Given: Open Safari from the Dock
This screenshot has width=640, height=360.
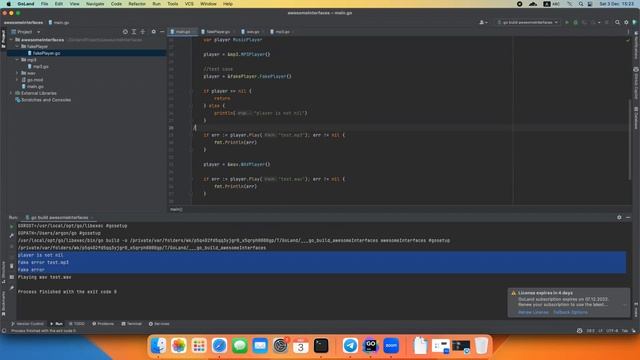Looking at the screenshot, I should click(x=219, y=346).
